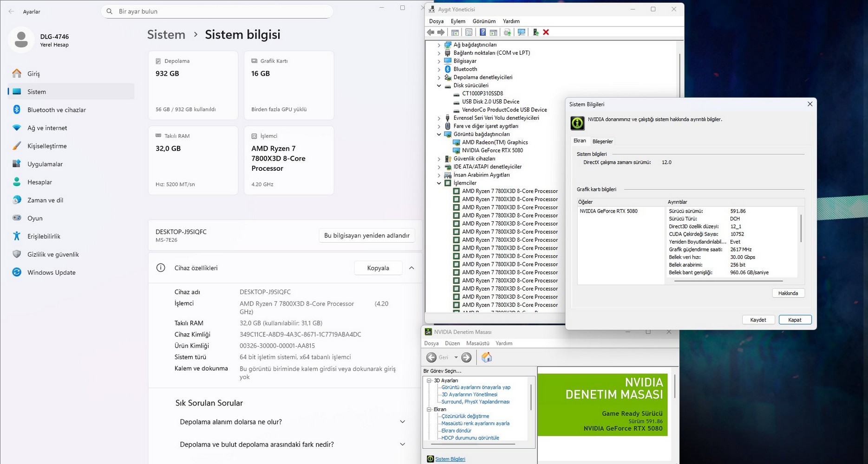This screenshot has width=868, height=464.
Task: Click the red X uninstall device icon
Action: tap(546, 32)
